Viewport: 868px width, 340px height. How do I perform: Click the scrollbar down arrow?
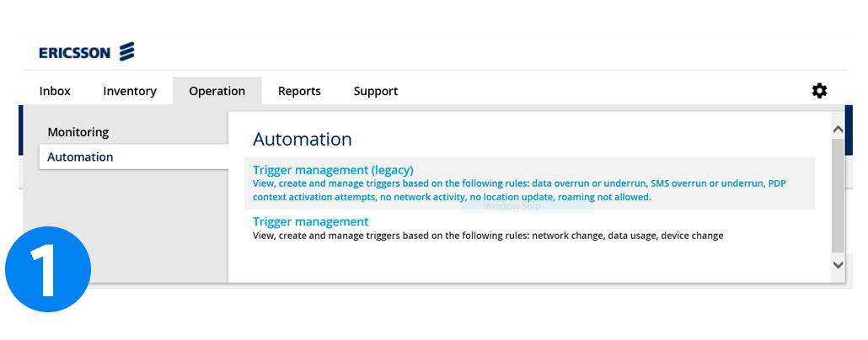(839, 265)
